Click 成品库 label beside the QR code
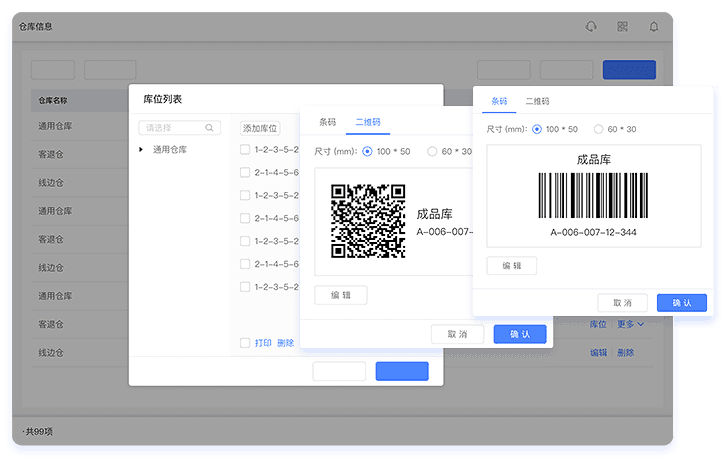Viewport: 727px width, 460px height. (x=434, y=214)
